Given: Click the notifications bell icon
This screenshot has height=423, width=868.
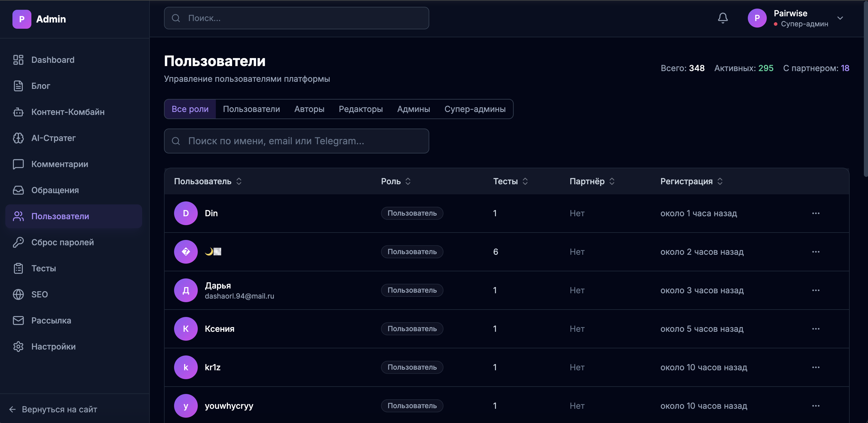Looking at the screenshot, I should coord(722,18).
